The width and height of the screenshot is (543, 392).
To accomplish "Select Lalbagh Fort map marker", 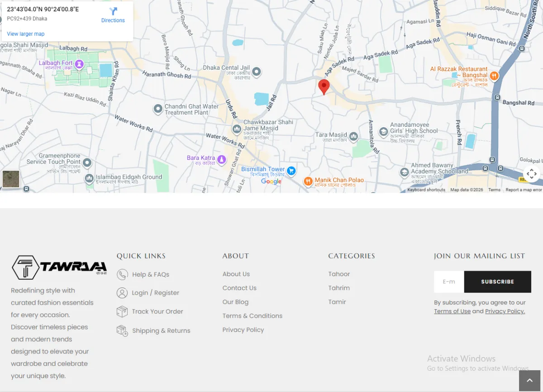I will (80, 64).
